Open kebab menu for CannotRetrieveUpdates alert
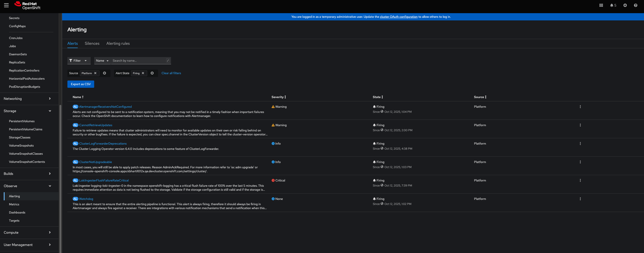Image resolution: width=644 pixels, height=253 pixels. pyautogui.click(x=580, y=125)
